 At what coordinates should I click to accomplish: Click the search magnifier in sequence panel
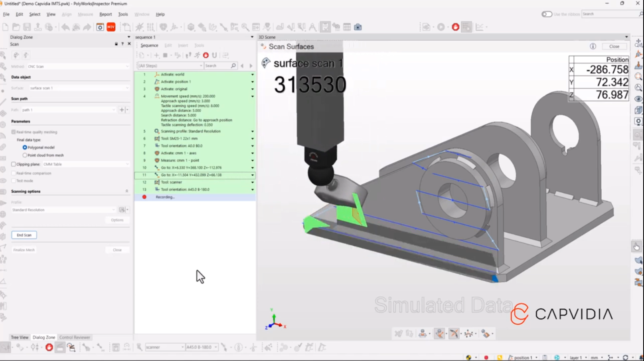(233, 66)
